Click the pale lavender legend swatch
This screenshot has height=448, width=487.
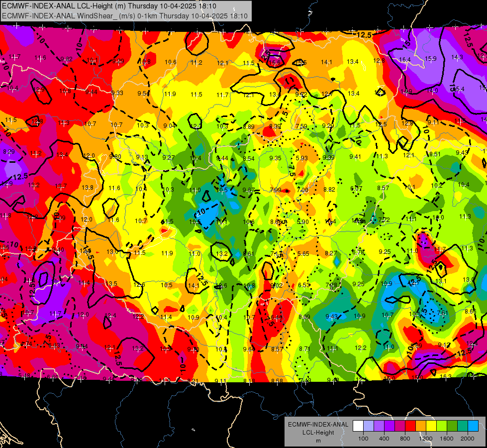coord(368,426)
